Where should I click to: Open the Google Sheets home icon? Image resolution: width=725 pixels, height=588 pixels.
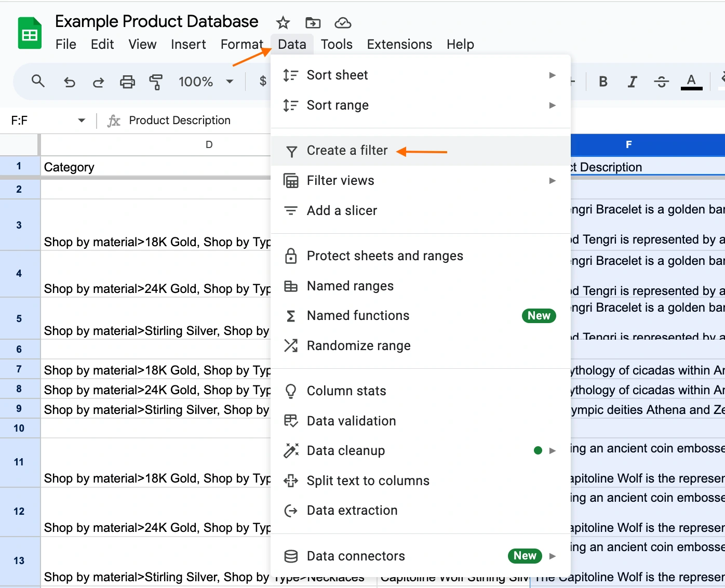click(30, 33)
